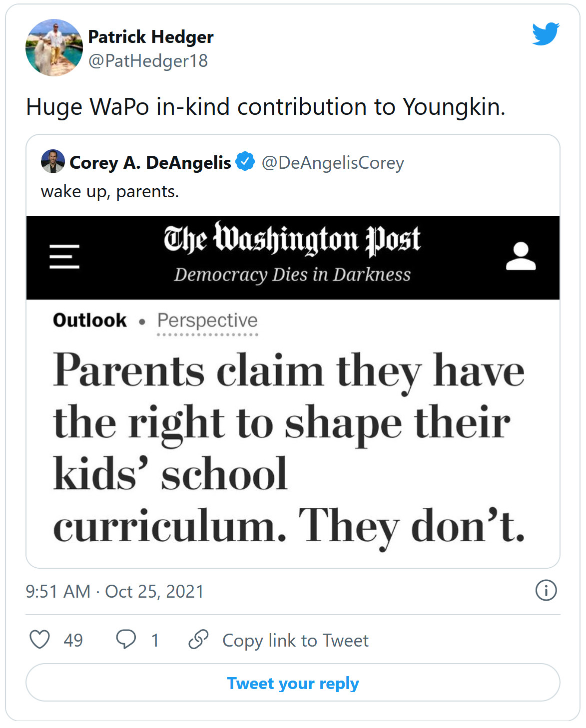Click the copy link chain icon
This screenshot has width=586, height=728.
tap(198, 640)
